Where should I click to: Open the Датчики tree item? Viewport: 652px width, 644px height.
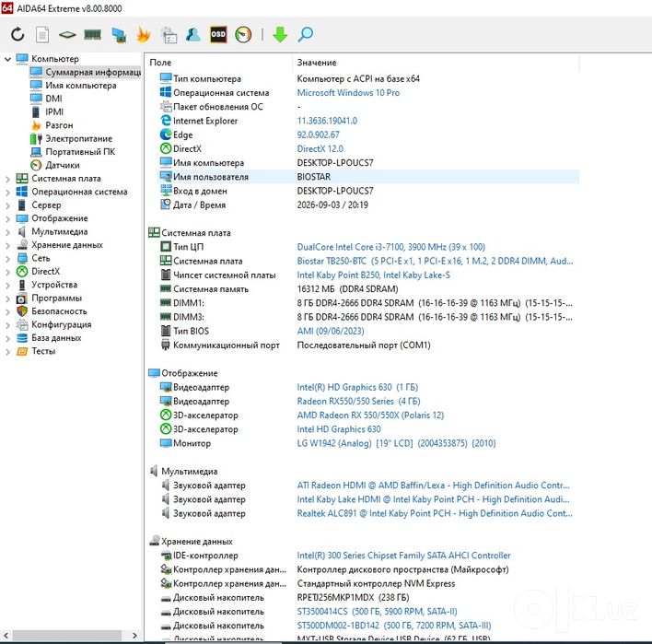coord(55,165)
